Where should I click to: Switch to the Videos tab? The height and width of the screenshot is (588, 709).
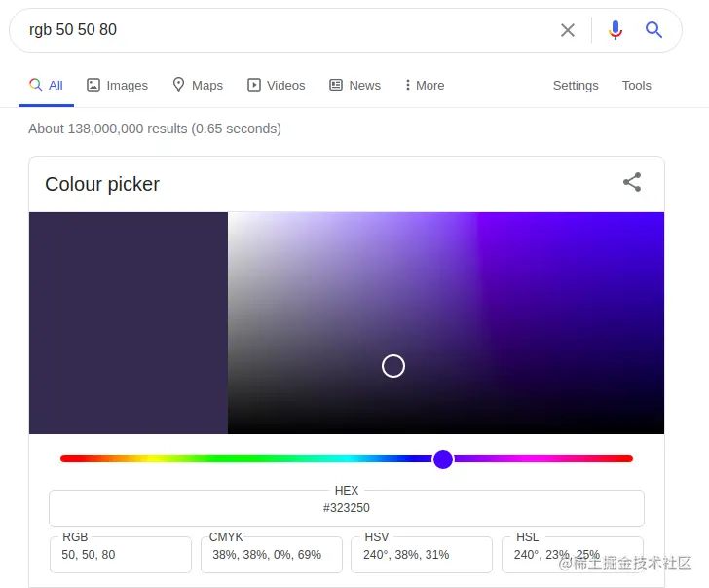tap(276, 85)
